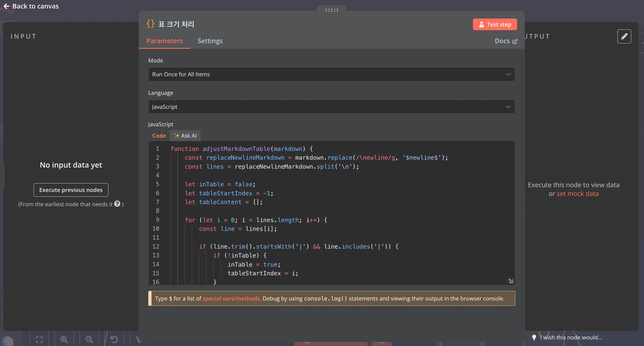Open the Language dropdown
The image size is (644, 346).
(x=332, y=107)
